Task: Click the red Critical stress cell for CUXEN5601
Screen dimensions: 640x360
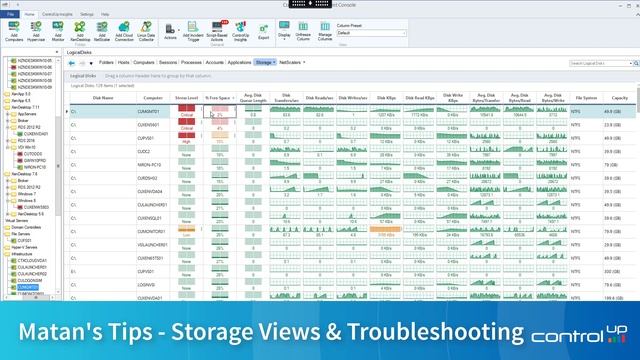Action: click(x=187, y=124)
